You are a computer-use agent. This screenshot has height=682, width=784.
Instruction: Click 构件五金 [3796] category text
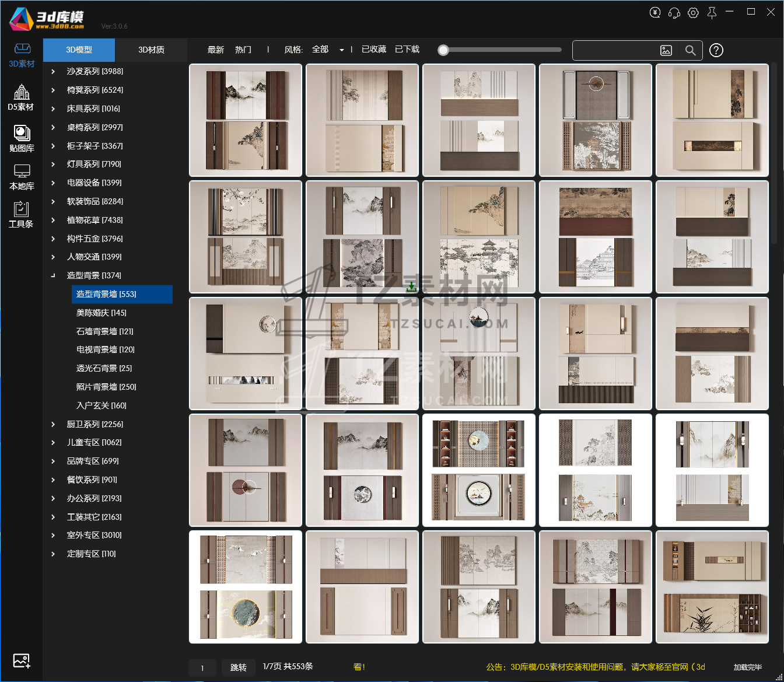click(x=95, y=239)
